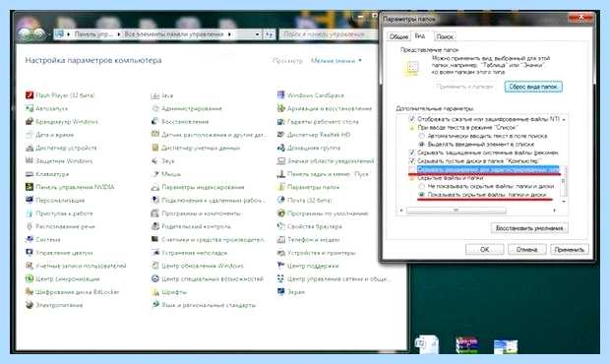Viewport: 610px width, 364px height.
Task: Toggle 'Отображать сжатые или зашифрованные файлы' checkbox
Action: click(411, 119)
